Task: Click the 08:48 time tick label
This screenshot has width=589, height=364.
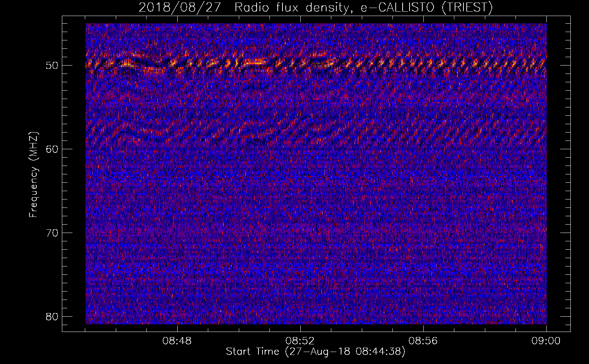Action: [177, 341]
